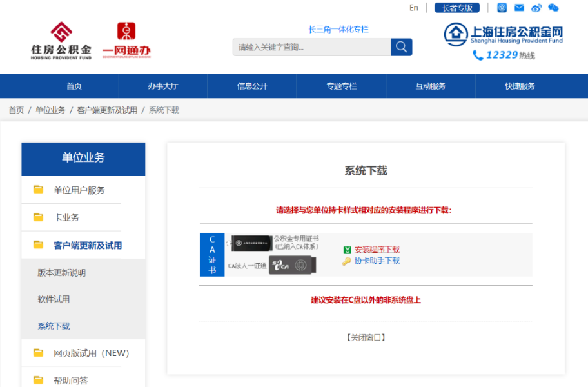Click the search magnifier icon
This screenshot has width=588, height=387.
[x=401, y=47]
